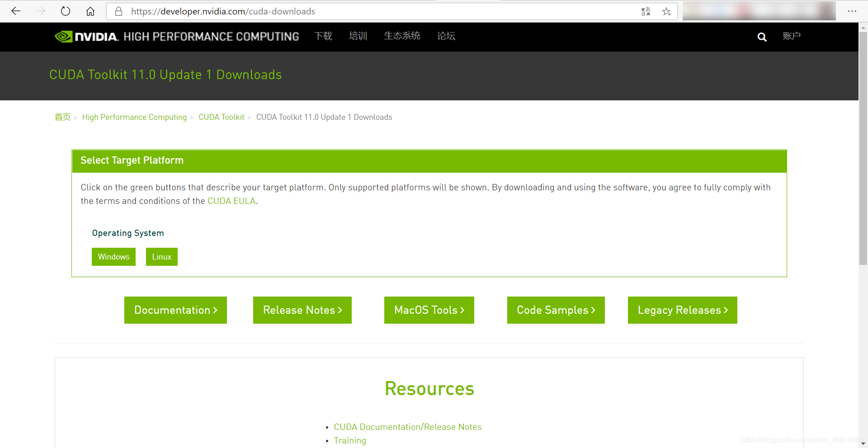The height and width of the screenshot is (448, 868).
Task: Click 'Select Target Platform' header text
Action: [132, 160]
